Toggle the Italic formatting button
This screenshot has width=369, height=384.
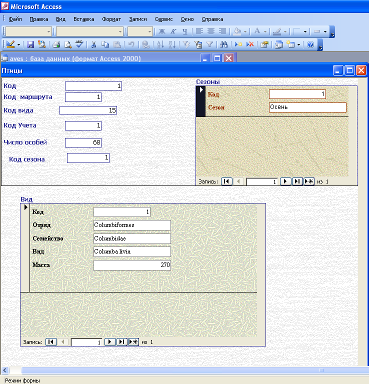point(173,32)
